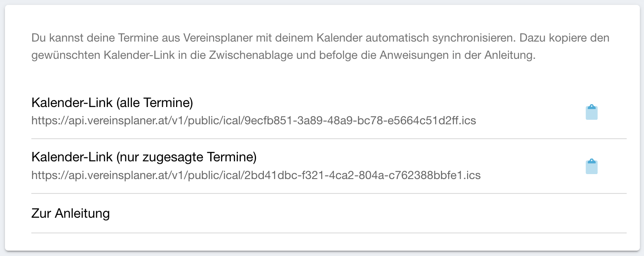Copy the nur zugesagte Termine link with the clipboard icon
Screen dimensions: 644x256
click(x=592, y=166)
